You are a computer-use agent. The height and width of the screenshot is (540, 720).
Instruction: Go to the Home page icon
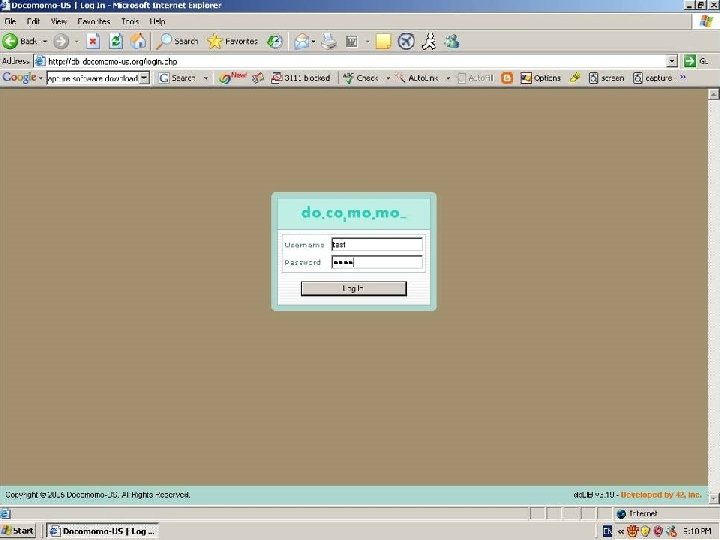point(138,41)
